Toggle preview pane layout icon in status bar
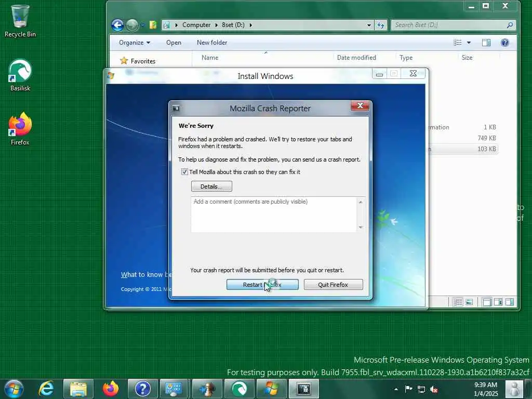The height and width of the screenshot is (399, 532). tap(510, 302)
